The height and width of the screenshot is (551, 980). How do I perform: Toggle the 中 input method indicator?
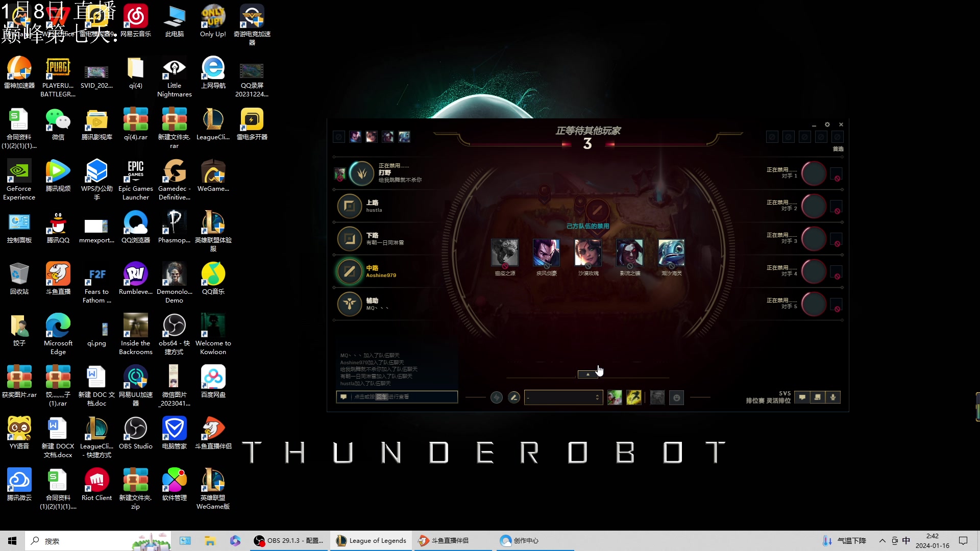pyautogui.click(x=906, y=541)
